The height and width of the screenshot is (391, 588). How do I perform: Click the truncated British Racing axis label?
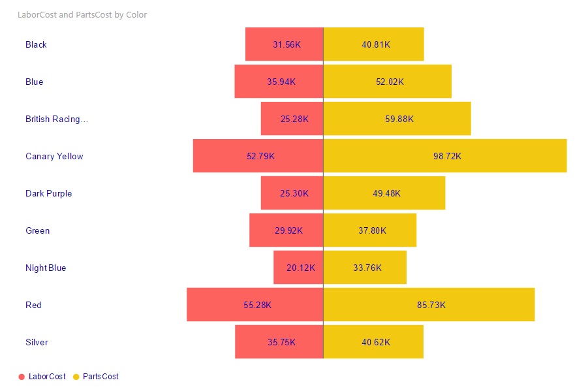click(x=56, y=119)
